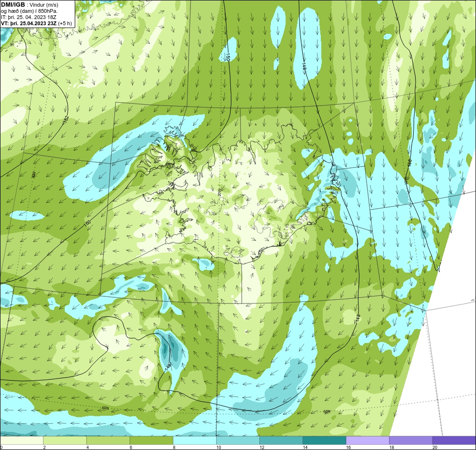Click the 8–10 m/s pale cyan legend swatch
This screenshot has height=450, width=476.
195,440
